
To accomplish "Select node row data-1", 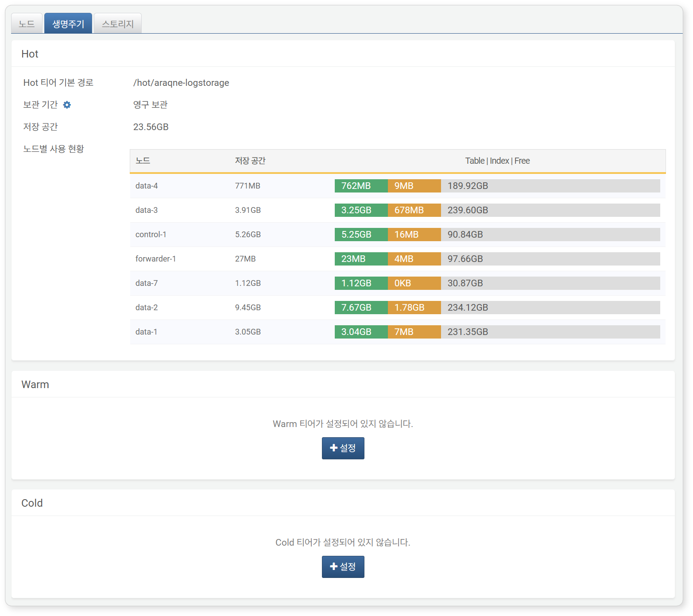I will pyautogui.click(x=398, y=332).
